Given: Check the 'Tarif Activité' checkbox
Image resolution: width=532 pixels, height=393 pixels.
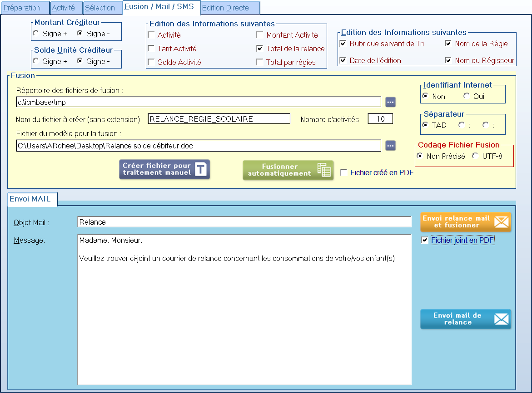Looking at the screenshot, I should click(x=151, y=49).
